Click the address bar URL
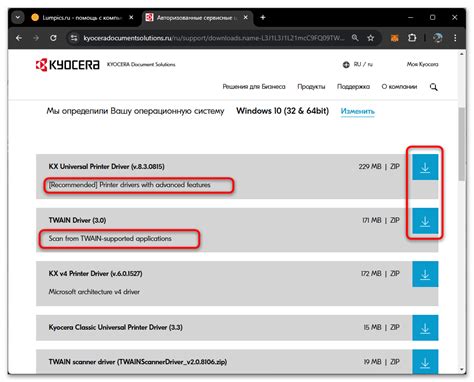474x382 pixels. (x=214, y=38)
